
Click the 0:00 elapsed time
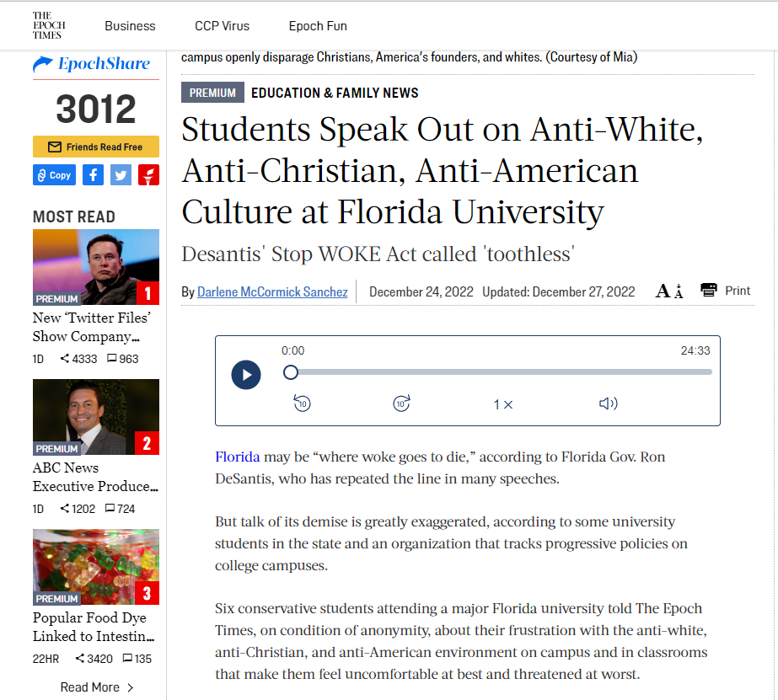292,350
